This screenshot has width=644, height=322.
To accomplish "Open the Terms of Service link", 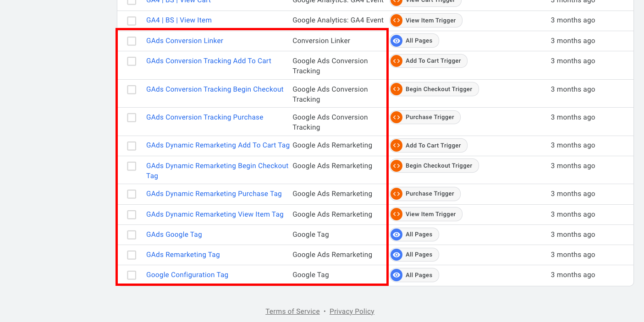I will pos(292,311).
